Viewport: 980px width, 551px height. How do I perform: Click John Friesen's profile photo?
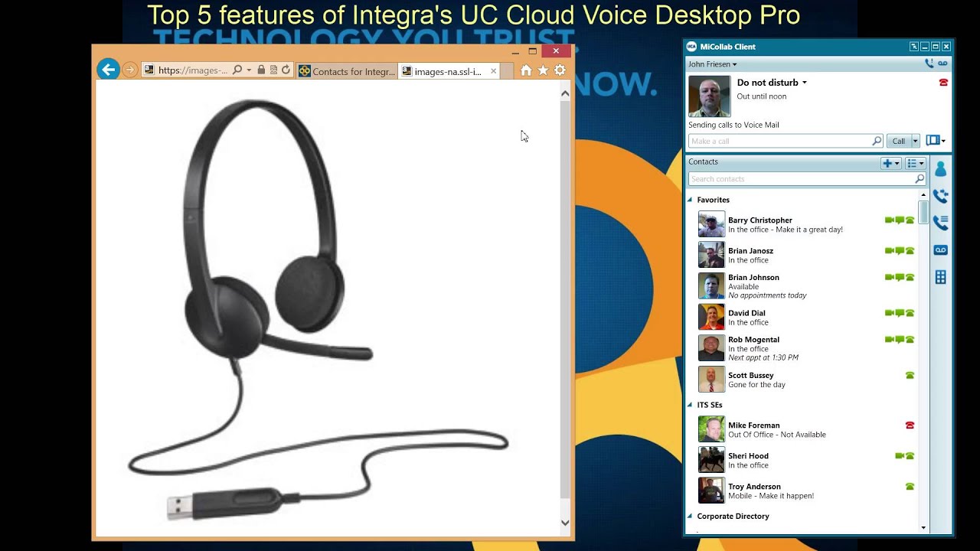(x=709, y=96)
